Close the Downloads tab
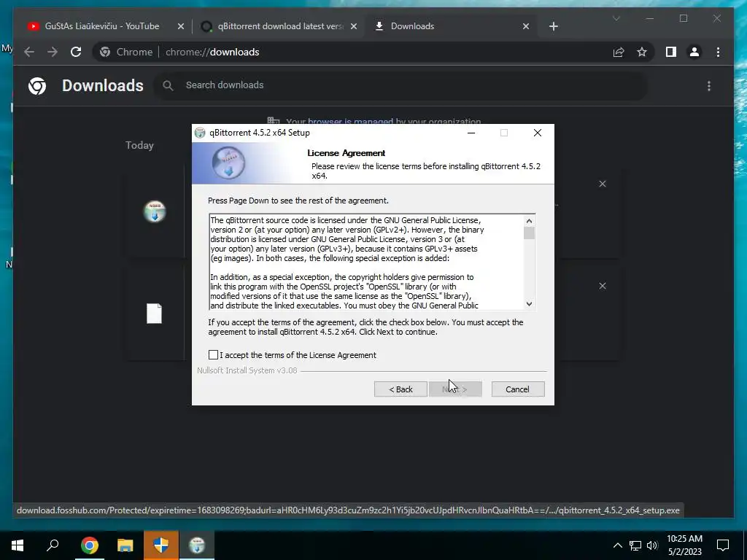This screenshot has width=747, height=560. pos(526,26)
